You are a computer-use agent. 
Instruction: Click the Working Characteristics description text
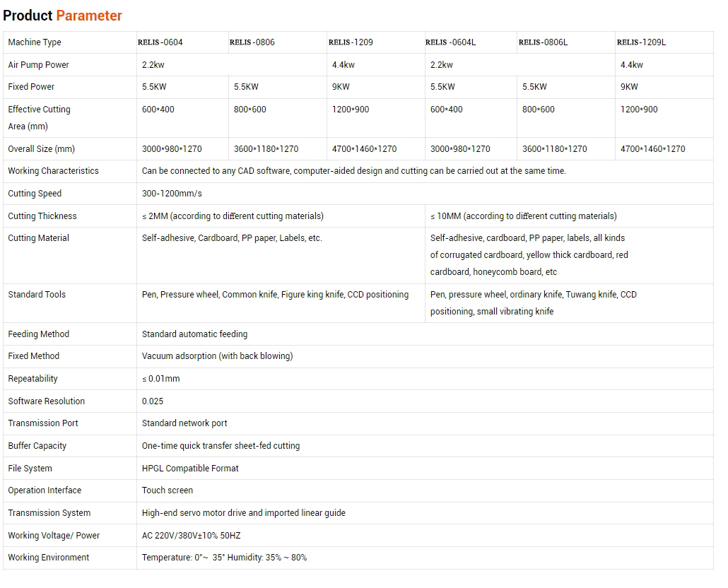354,171
